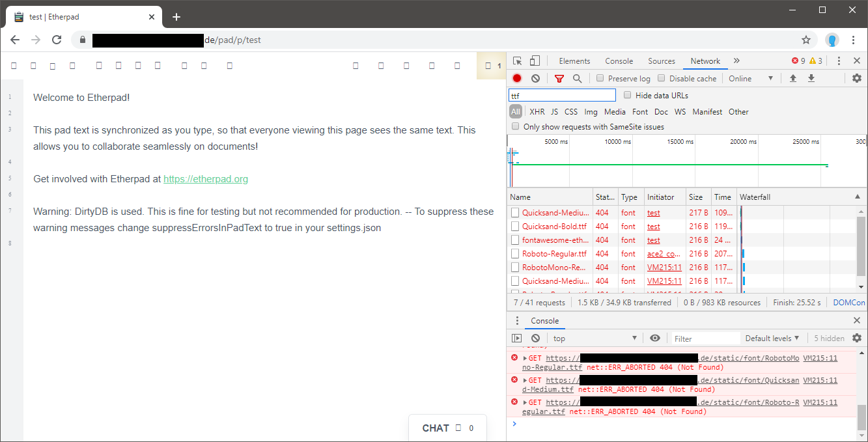The image size is (868, 442).
Task: Switch to the Sources tab
Action: [662, 61]
